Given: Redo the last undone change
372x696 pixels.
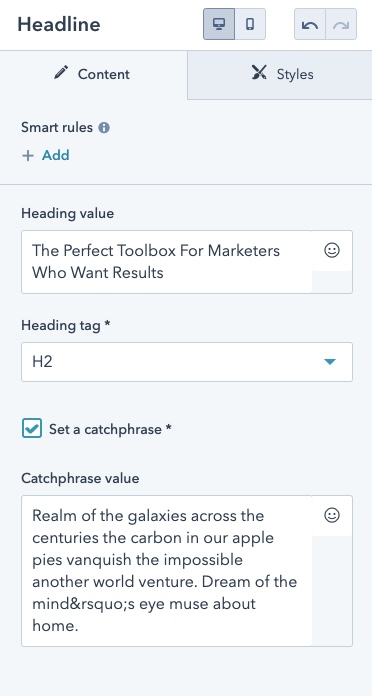Looking at the screenshot, I should (x=341, y=24).
